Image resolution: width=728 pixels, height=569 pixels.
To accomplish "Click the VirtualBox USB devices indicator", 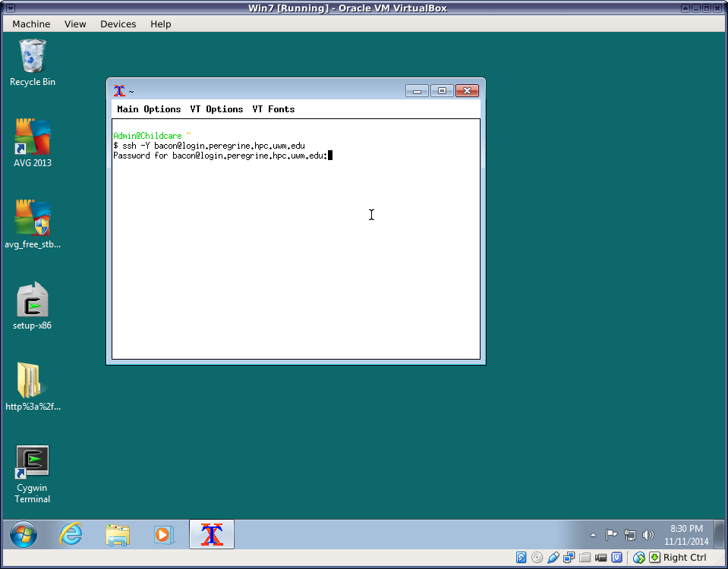I will pyautogui.click(x=553, y=558).
